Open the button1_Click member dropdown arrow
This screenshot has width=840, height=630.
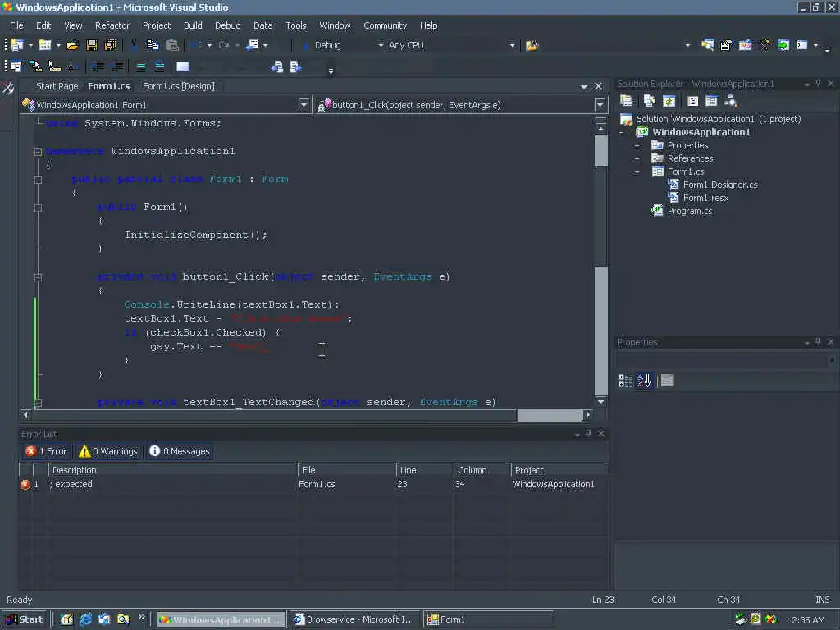coord(600,105)
